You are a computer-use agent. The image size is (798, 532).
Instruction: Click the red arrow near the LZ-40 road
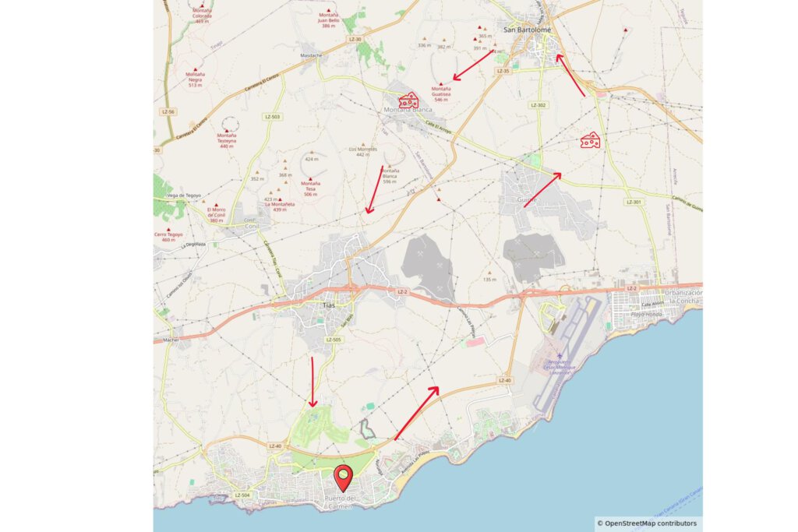tap(417, 413)
